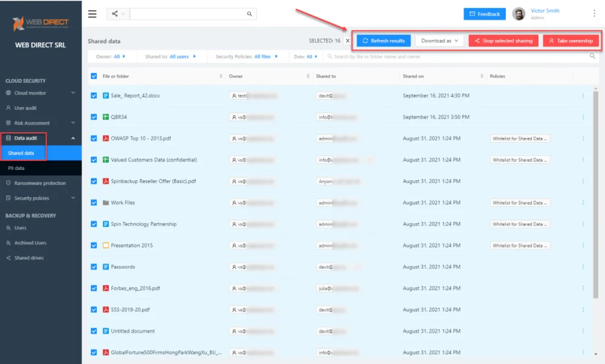Click the PDF icon of Forbes_eng_2016.pdf
605x364 pixels.
106,288
